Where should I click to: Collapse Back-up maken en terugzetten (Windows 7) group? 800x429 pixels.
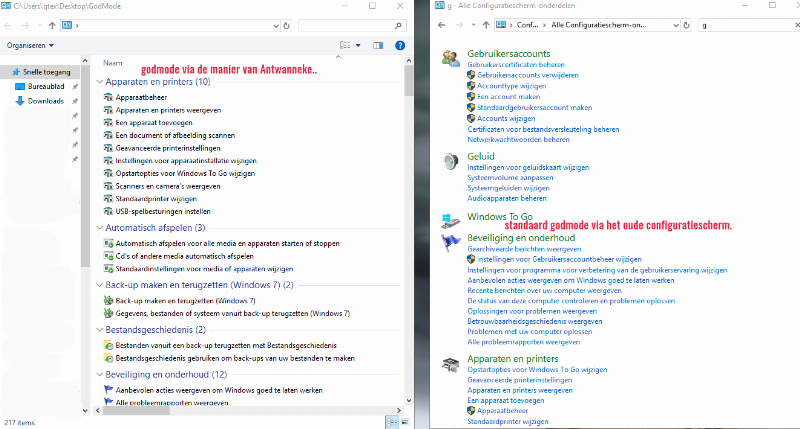tap(99, 285)
